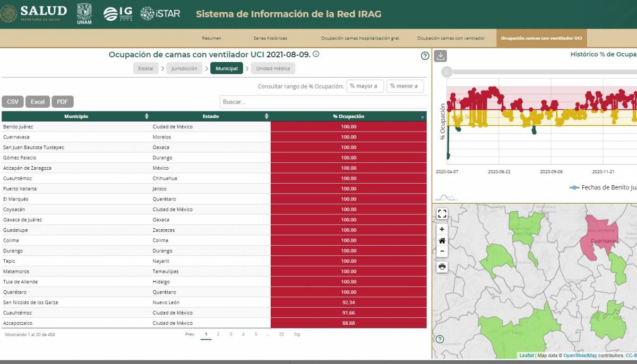Switch to Series históricas tab
This screenshot has height=364, width=637.
[270, 38]
